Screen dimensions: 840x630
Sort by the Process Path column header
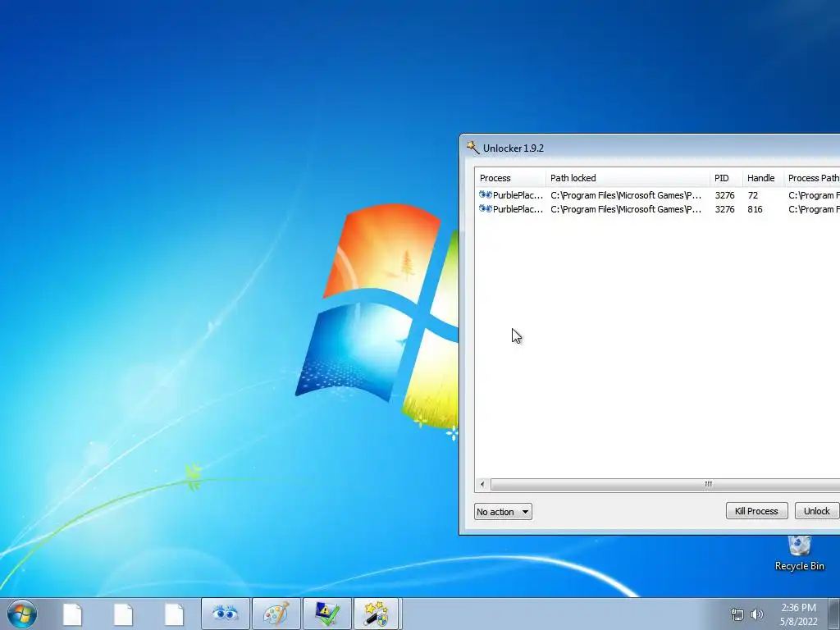coord(811,178)
